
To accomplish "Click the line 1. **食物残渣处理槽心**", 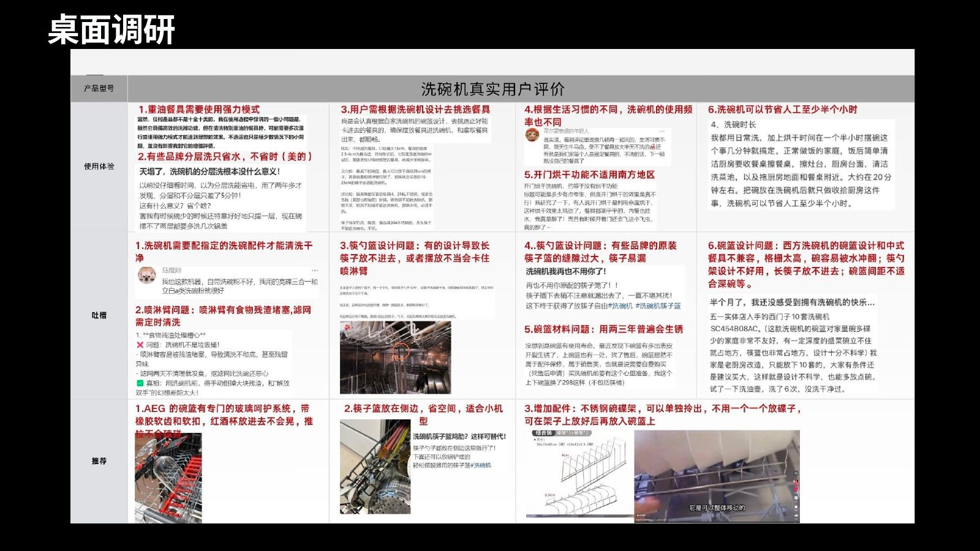I will coord(171,335).
